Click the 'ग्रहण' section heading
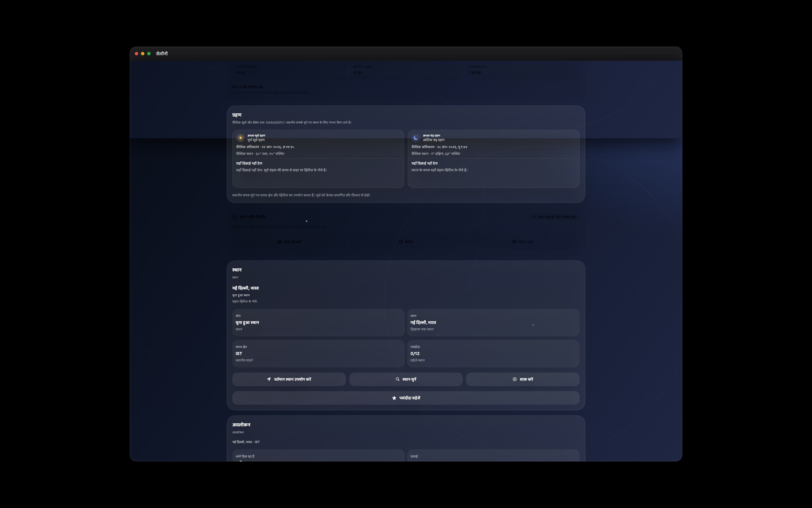 237,115
